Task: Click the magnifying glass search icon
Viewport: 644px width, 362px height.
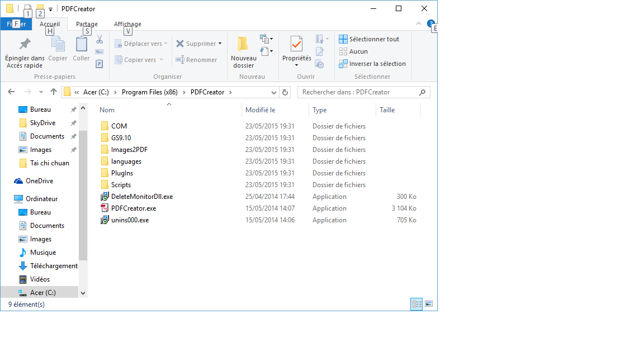Action: click(422, 92)
